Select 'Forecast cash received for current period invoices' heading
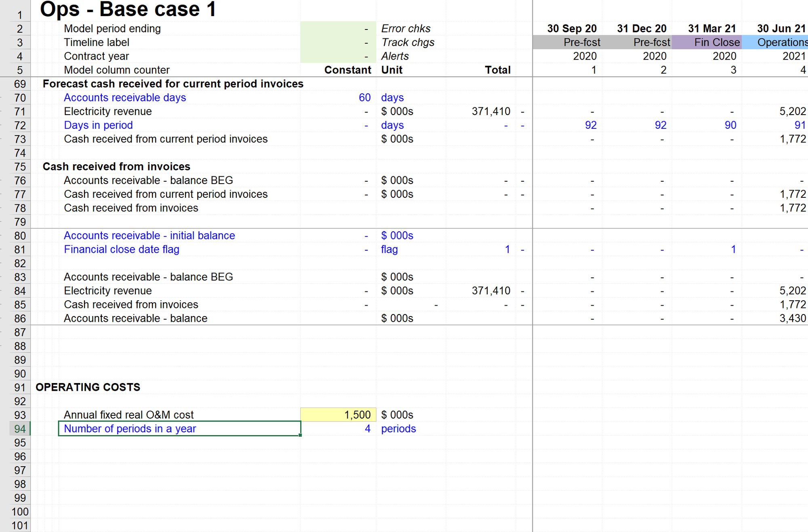808x532 pixels. point(173,84)
